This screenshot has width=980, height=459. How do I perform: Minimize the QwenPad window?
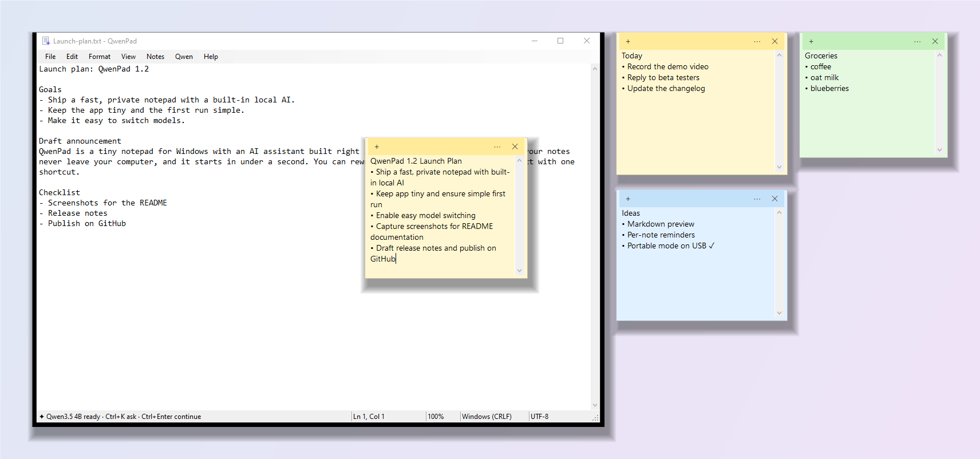tap(535, 41)
